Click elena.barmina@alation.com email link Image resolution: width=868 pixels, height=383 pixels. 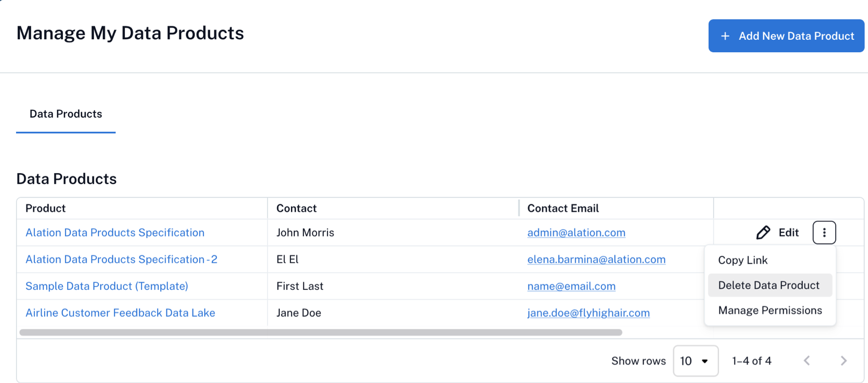tap(596, 259)
